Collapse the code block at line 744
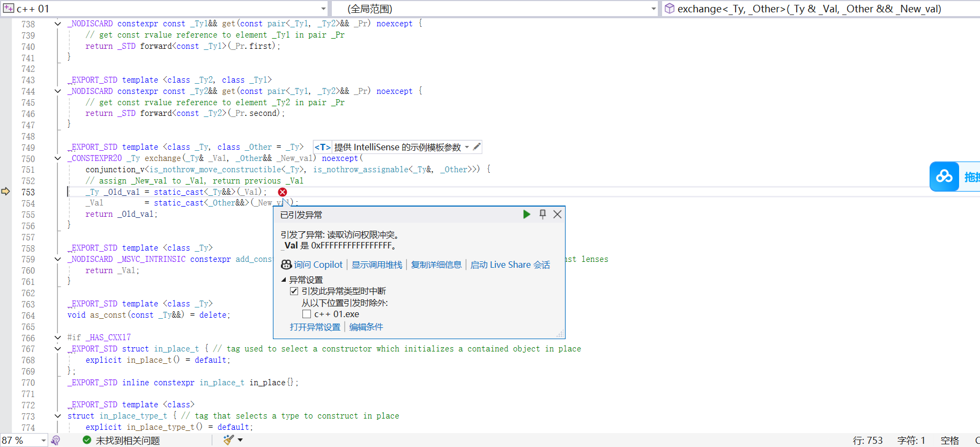980x447 pixels. 57,91
